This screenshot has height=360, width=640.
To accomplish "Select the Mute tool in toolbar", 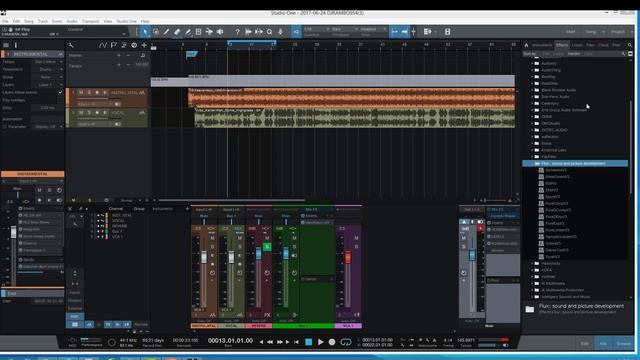I will point(198,31).
